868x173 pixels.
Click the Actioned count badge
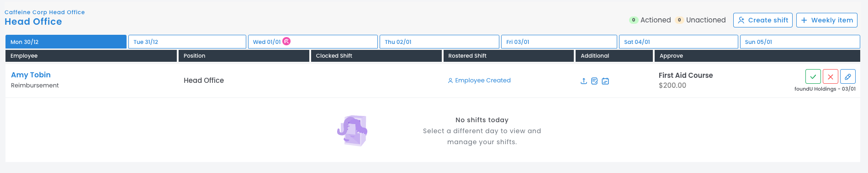coord(634,20)
